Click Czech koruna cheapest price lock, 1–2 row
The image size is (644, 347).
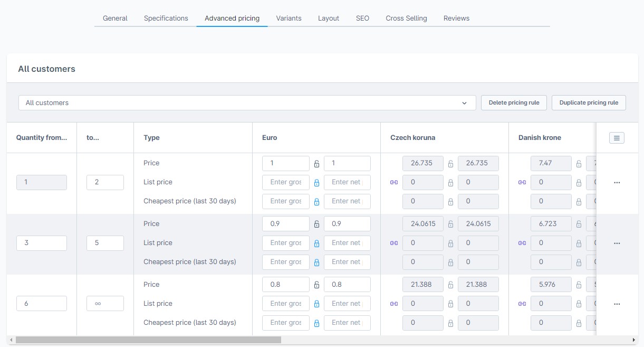tap(450, 202)
